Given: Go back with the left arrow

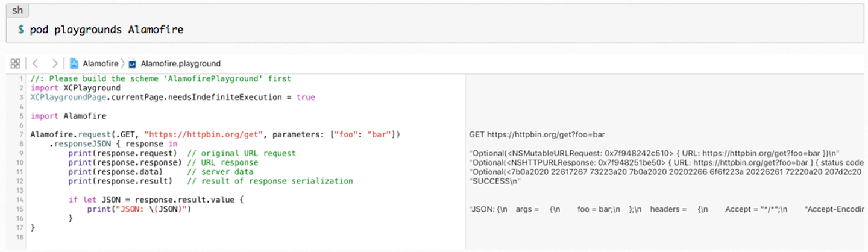Looking at the screenshot, I should click(x=36, y=63).
